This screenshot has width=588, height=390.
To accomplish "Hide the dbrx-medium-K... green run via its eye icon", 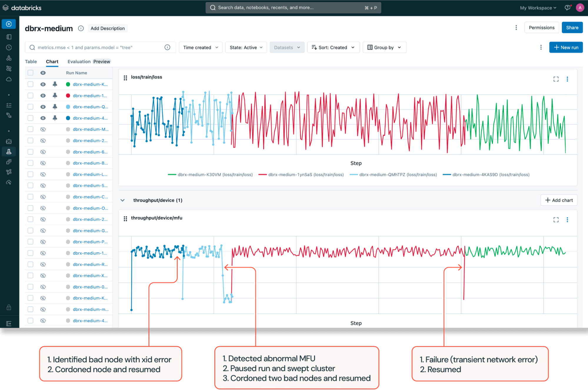I will (x=43, y=84).
